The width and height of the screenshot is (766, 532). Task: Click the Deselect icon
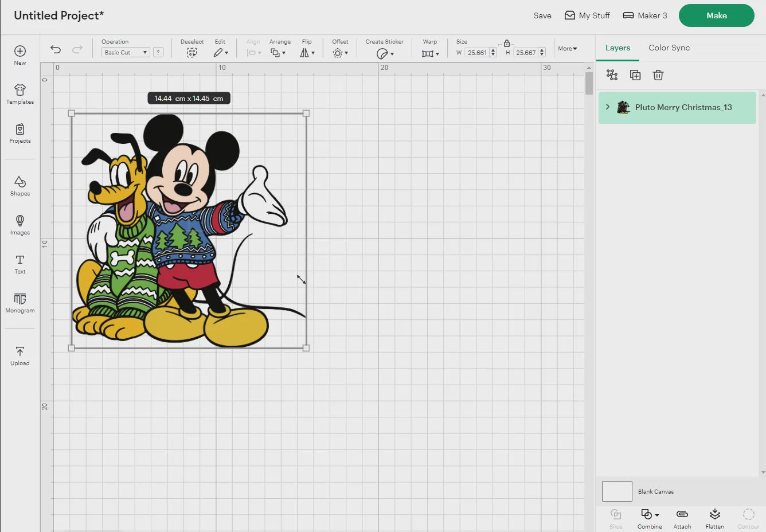192,53
